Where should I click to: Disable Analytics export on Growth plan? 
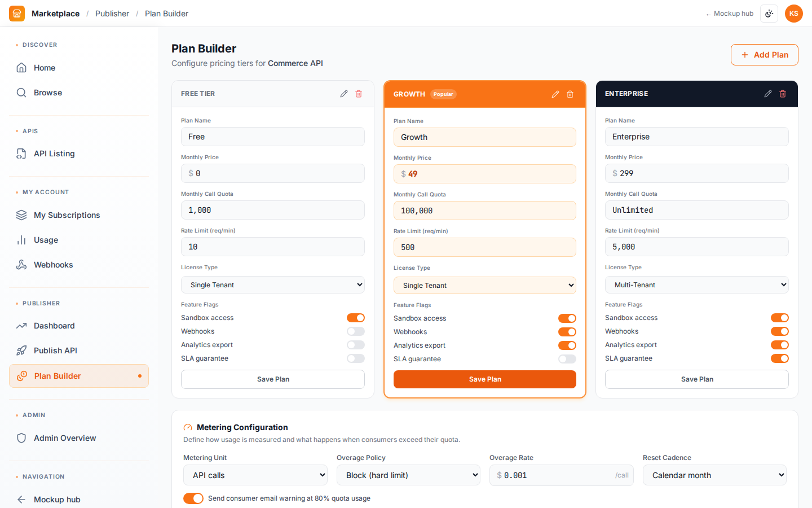pyautogui.click(x=567, y=345)
